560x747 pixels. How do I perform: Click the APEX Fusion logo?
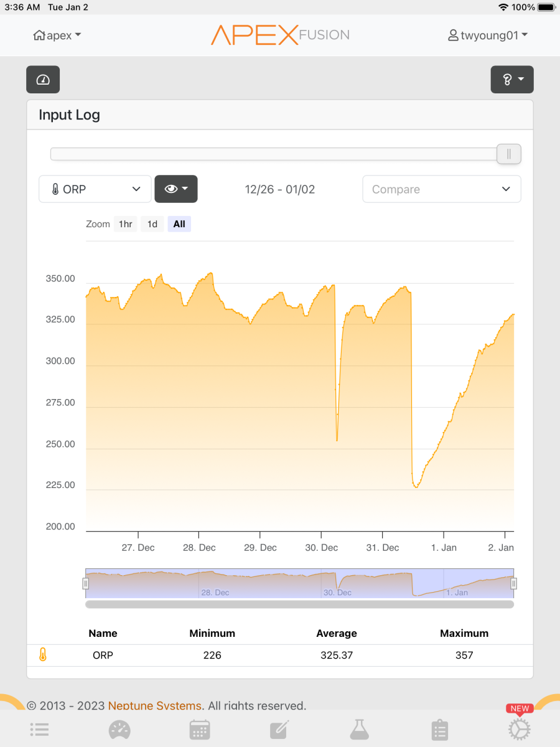pos(280,35)
